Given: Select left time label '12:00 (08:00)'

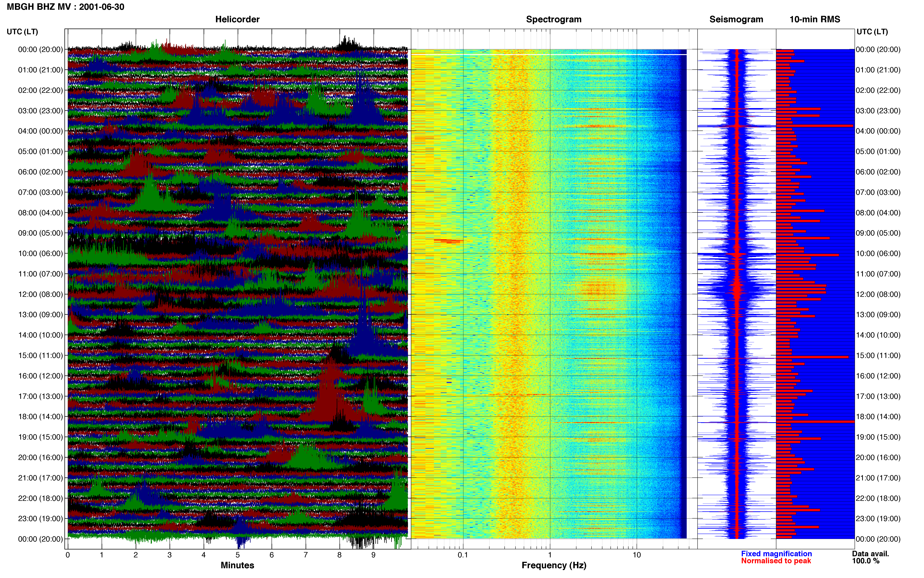Looking at the screenshot, I should click(41, 294).
